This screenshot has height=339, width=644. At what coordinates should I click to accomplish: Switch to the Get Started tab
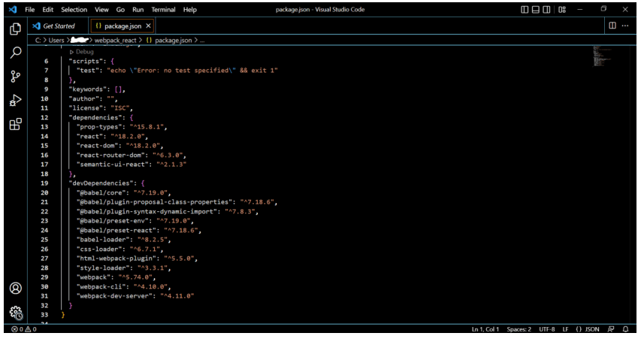[59, 26]
